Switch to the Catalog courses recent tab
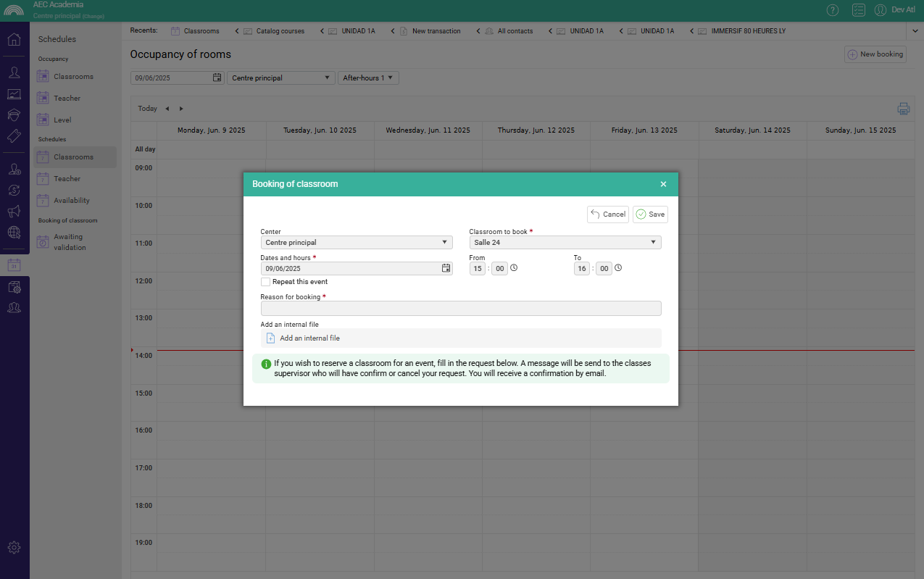This screenshot has width=924, height=579. click(280, 31)
